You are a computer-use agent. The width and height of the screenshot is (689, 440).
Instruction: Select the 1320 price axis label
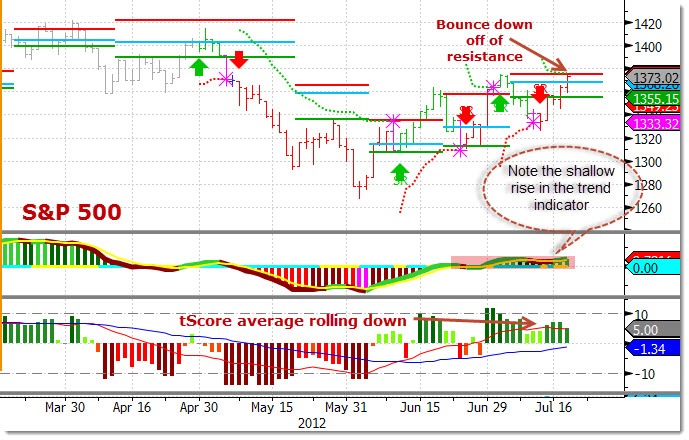648,139
